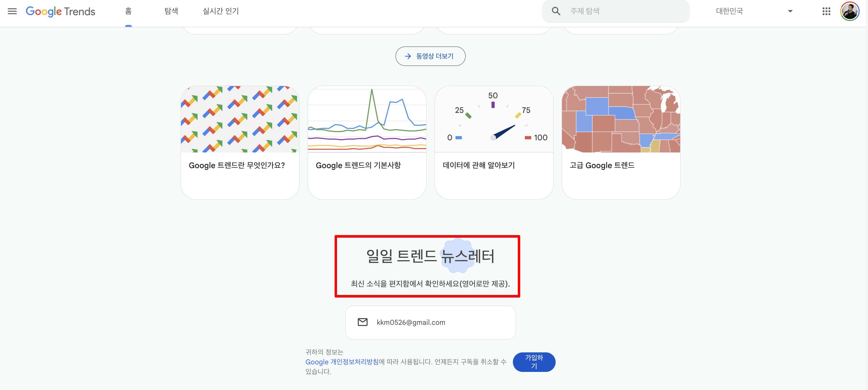Click the kkm0526@gmail.com email field

[x=430, y=322]
